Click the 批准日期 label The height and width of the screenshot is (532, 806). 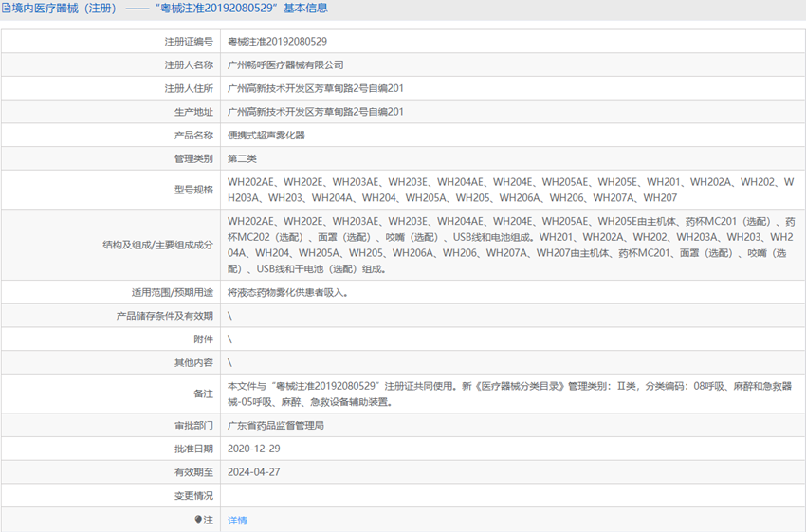pyautogui.click(x=193, y=449)
